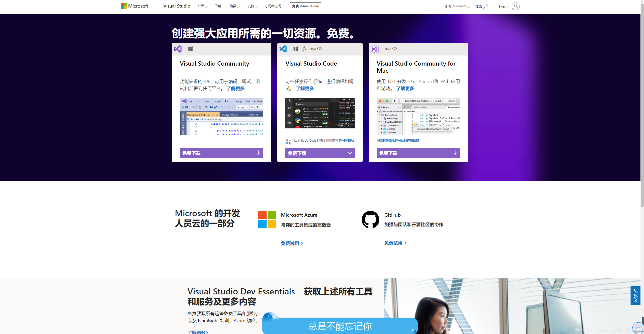Click the Sign in account icon

coord(516,6)
